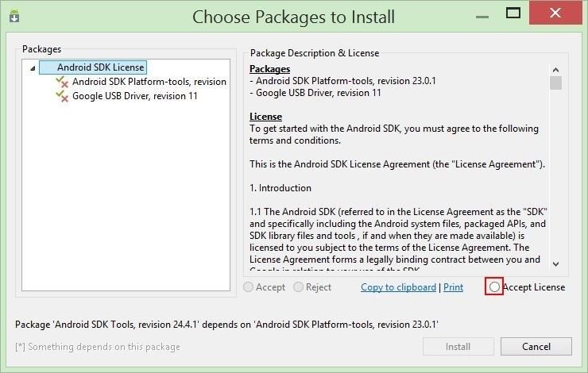The height and width of the screenshot is (373, 588).
Task: Click the Copy to clipboard link
Action: pyautogui.click(x=398, y=287)
